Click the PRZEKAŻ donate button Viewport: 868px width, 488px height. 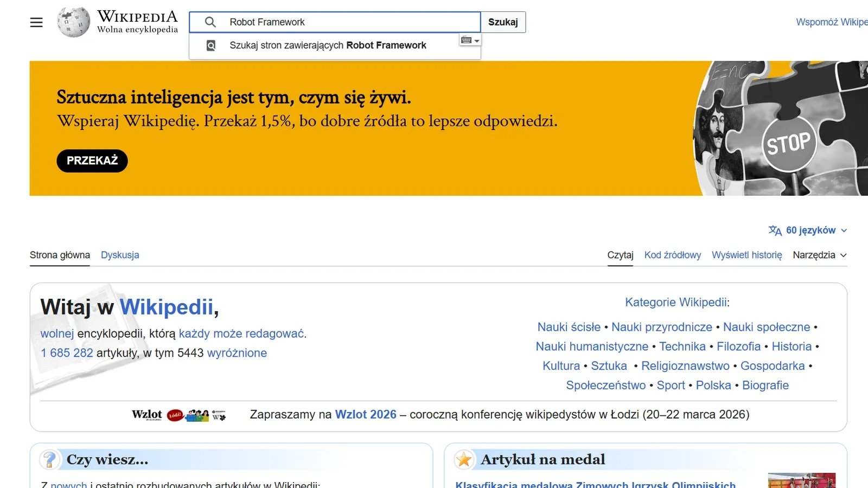click(x=92, y=161)
